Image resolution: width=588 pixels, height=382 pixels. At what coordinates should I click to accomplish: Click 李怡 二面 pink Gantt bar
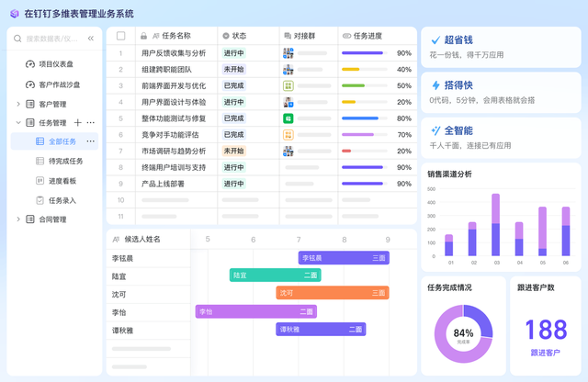point(256,311)
